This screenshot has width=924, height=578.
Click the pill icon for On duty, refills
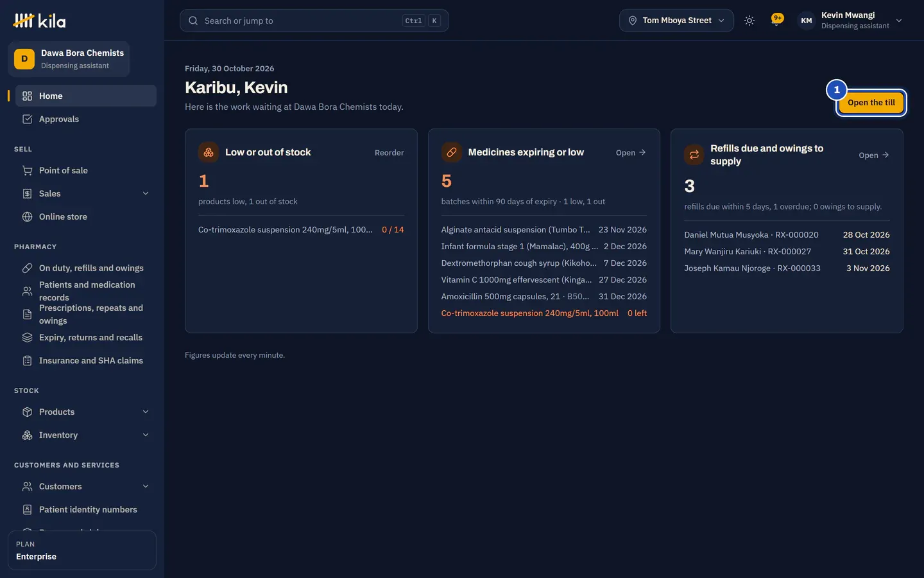(x=27, y=268)
